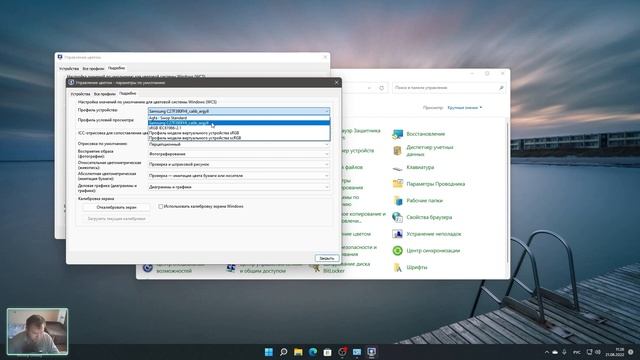This screenshot has width=640, height=360.
Task: Click the Закрыть button
Action: tap(327, 258)
